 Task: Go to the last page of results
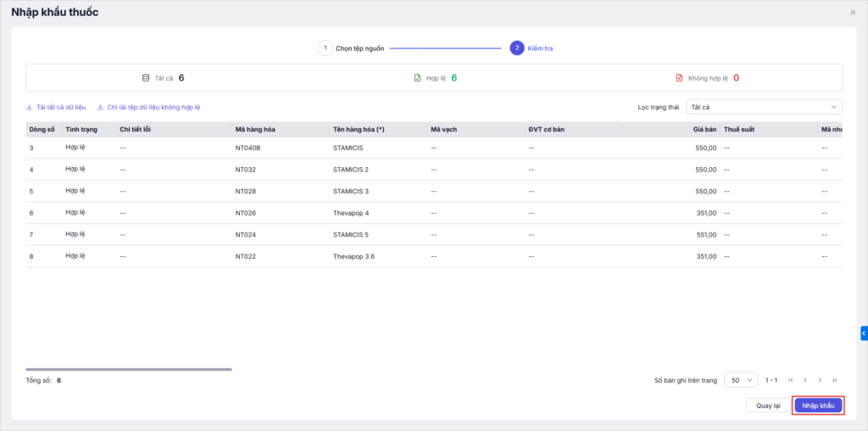point(834,380)
